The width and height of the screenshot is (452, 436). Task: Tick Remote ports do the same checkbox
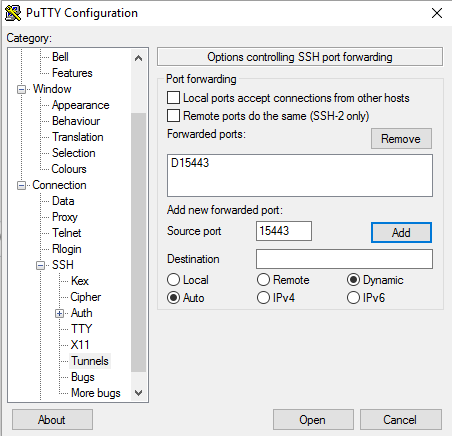[x=173, y=116]
